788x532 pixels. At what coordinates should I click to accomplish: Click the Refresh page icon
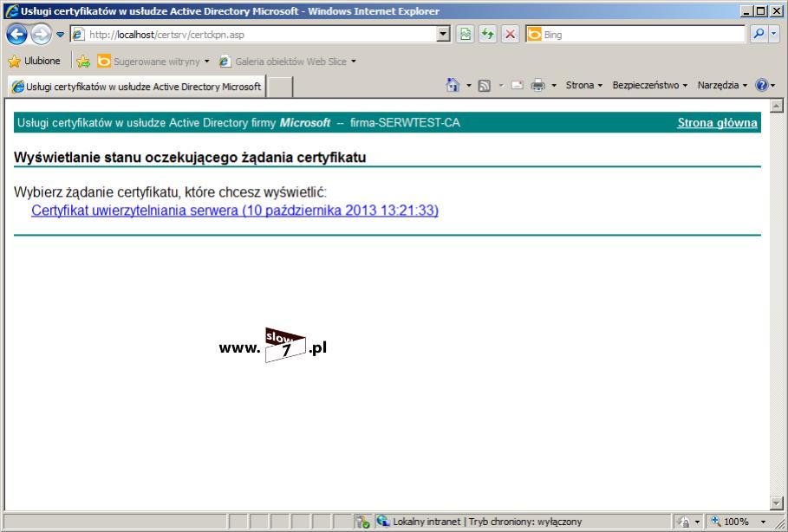(x=487, y=34)
